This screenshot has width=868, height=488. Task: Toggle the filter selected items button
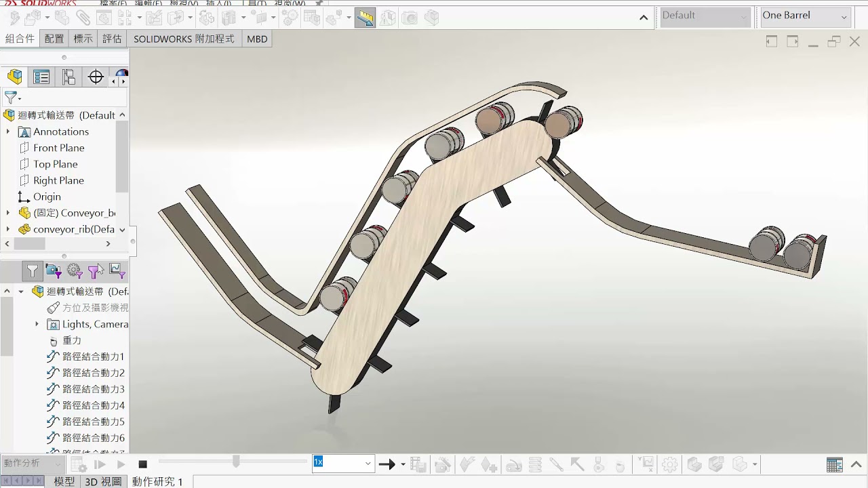(96, 271)
